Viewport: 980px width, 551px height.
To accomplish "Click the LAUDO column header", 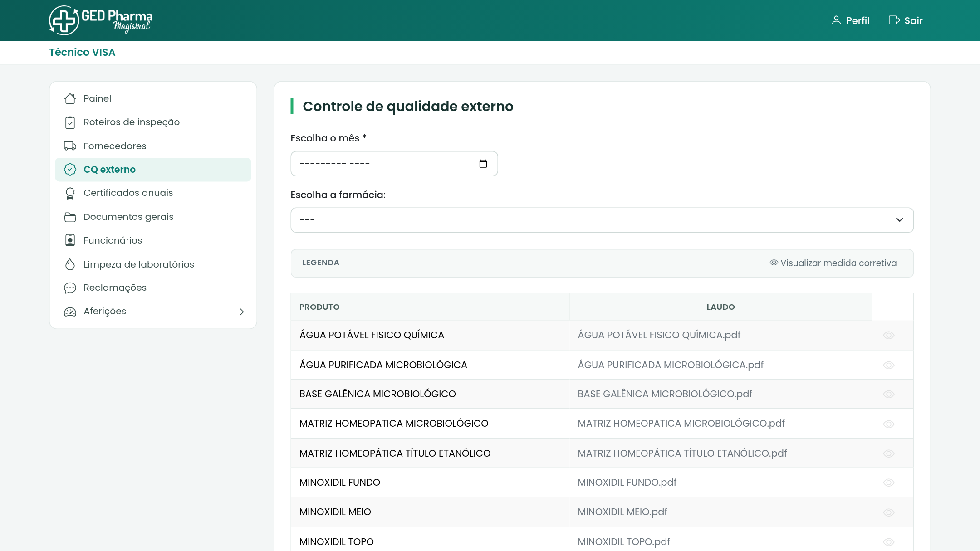I will click(721, 307).
